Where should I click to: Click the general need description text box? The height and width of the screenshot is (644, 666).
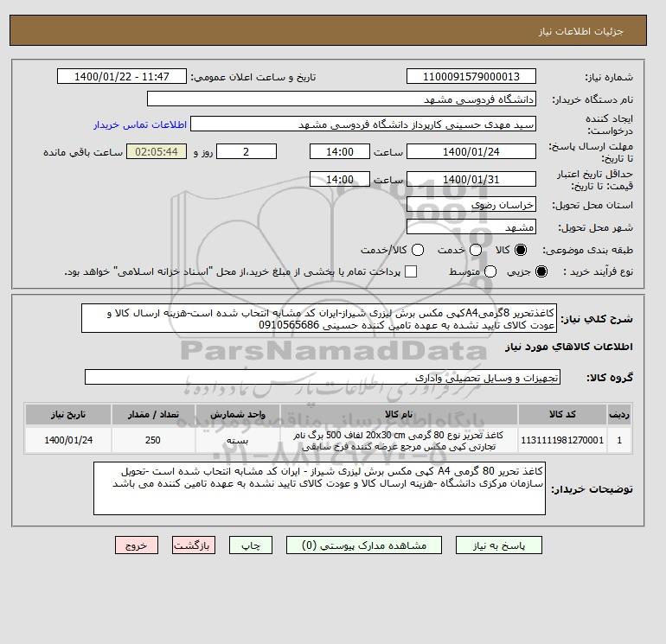(x=319, y=318)
